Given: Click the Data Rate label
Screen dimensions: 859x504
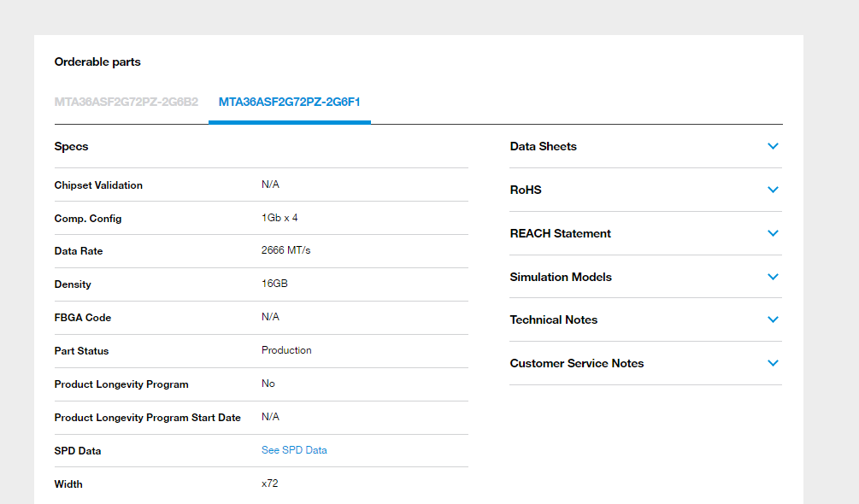Looking at the screenshot, I should coord(79,251).
